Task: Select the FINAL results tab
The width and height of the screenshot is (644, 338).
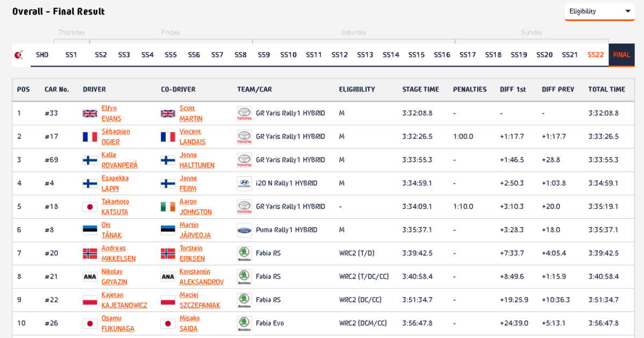Action: (621, 55)
